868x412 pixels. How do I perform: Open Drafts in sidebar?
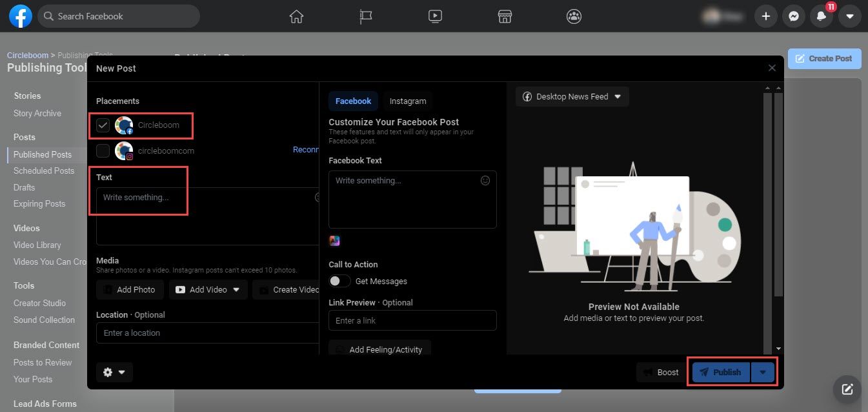tap(25, 188)
